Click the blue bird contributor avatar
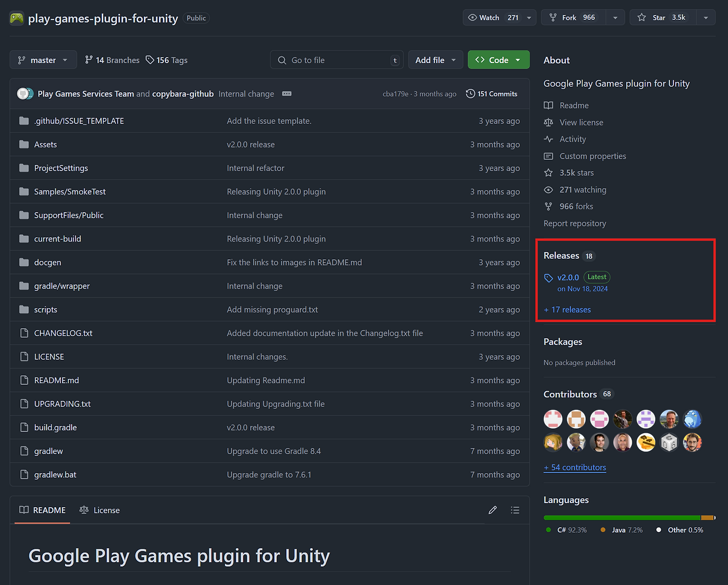 point(692,419)
